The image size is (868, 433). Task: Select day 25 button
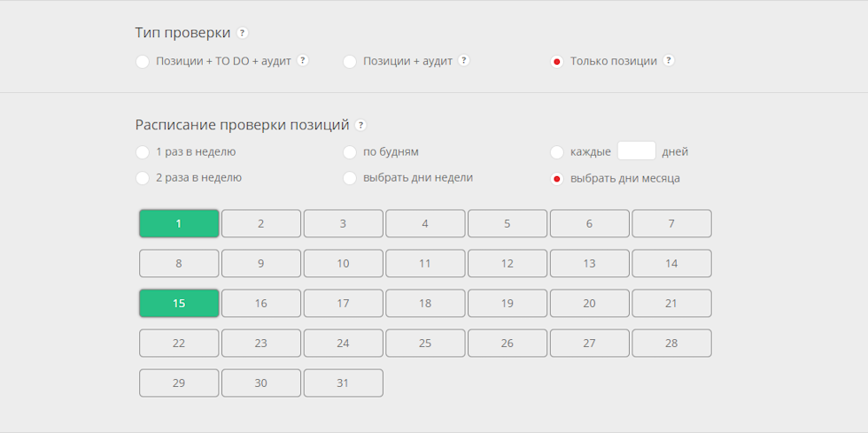[x=425, y=344]
